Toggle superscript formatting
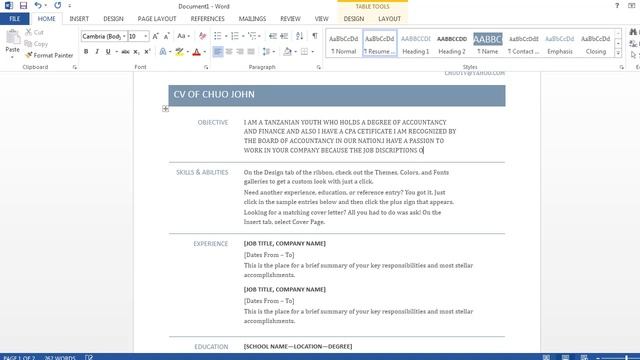The image size is (640, 360). click(x=147, y=52)
